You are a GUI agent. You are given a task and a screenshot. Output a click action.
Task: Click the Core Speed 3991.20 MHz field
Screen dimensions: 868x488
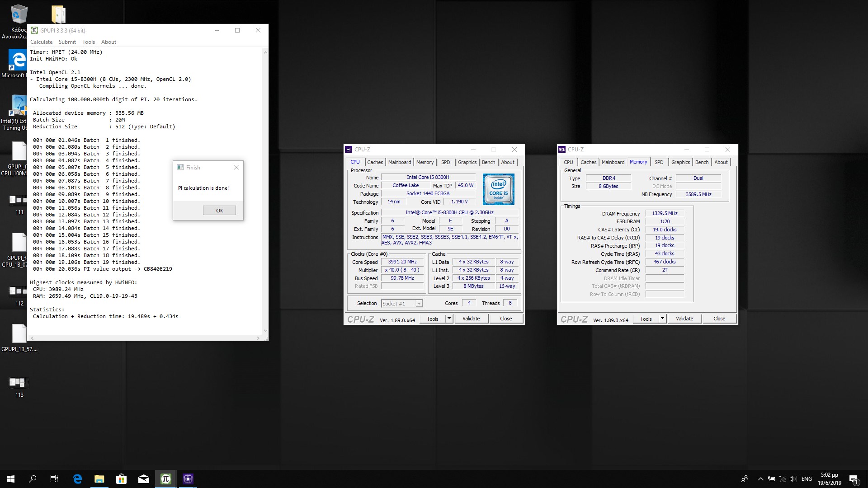coord(402,262)
